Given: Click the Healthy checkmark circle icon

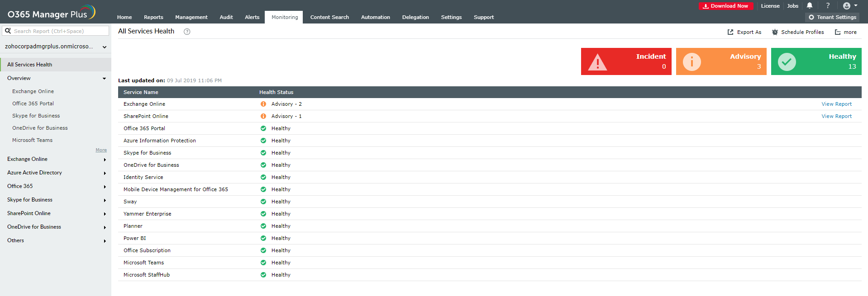Looking at the screenshot, I should [x=787, y=61].
